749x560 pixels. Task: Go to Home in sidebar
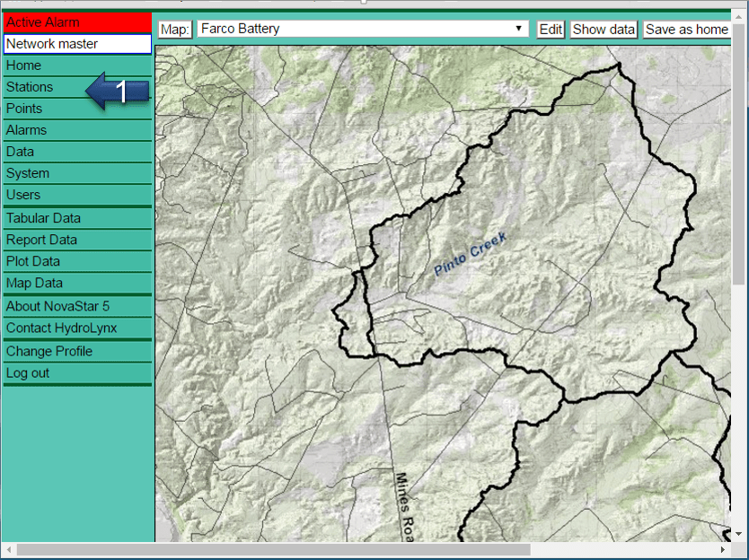23,66
